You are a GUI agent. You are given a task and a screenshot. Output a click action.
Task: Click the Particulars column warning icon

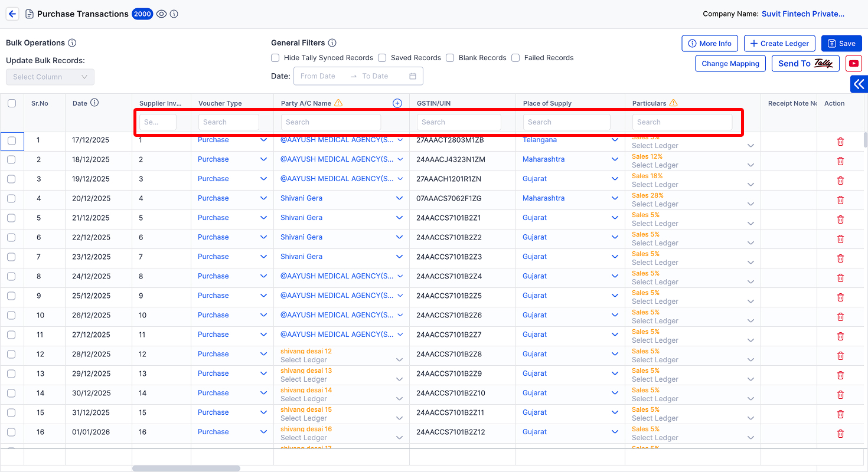(x=674, y=103)
